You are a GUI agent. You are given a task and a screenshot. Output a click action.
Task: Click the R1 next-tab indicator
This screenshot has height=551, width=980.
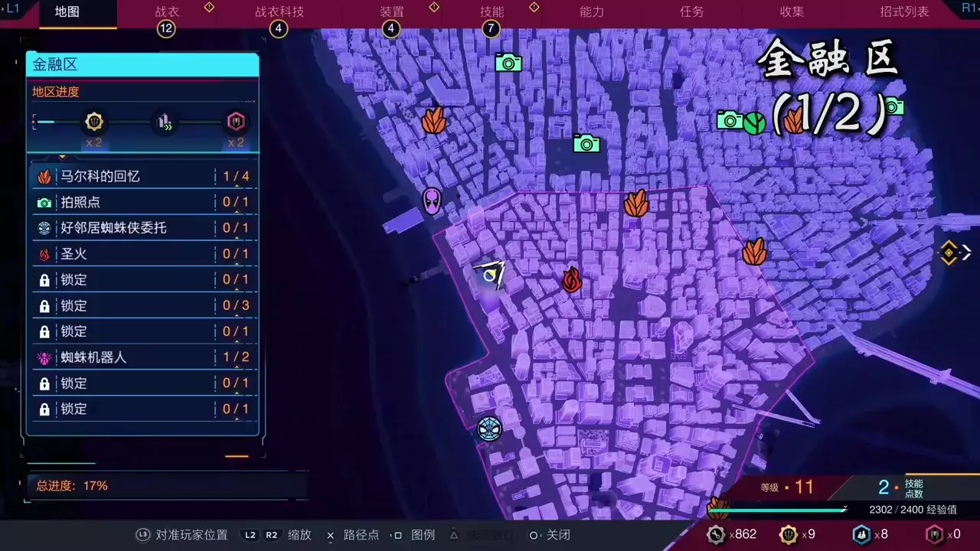(x=969, y=7)
